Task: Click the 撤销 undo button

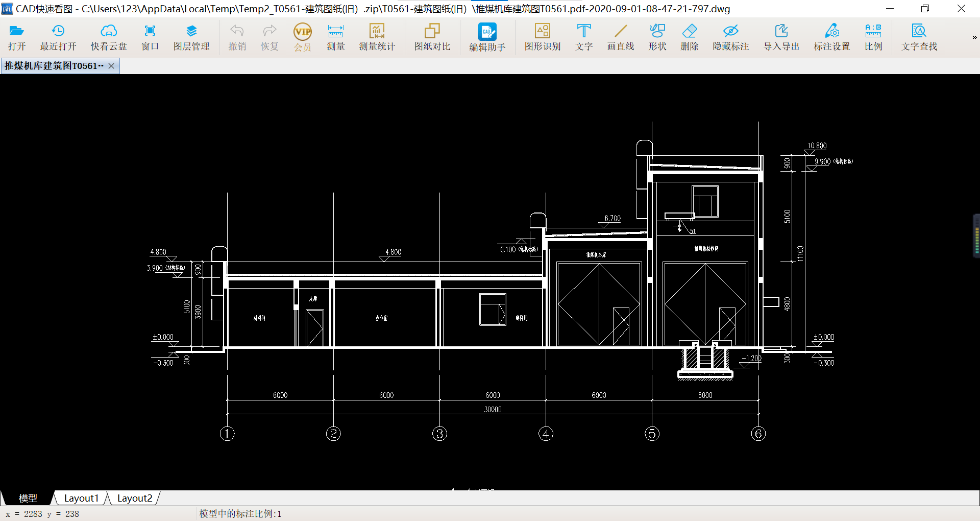Action: coord(237,37)
